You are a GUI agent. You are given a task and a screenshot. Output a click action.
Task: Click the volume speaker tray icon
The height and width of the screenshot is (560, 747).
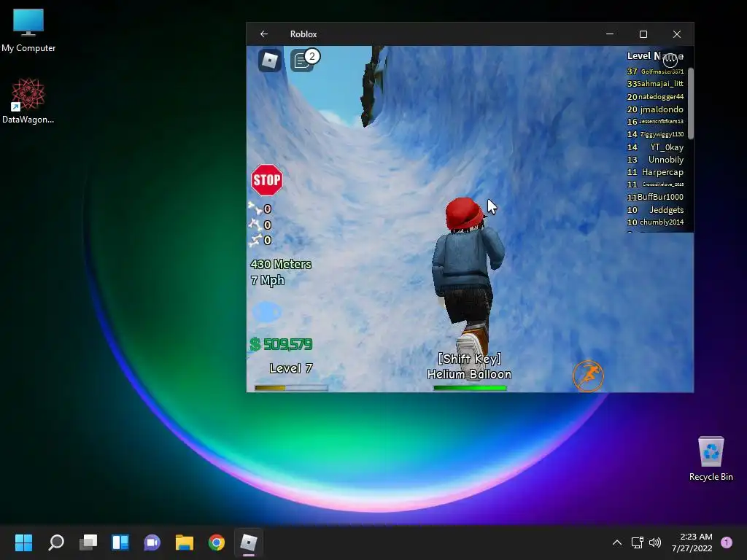(655, 542)
